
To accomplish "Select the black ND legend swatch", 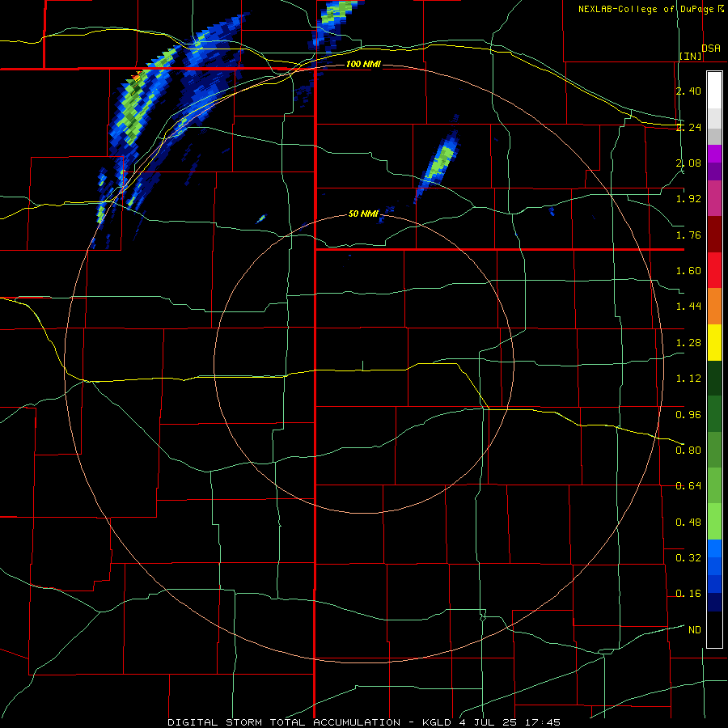I will (x=714, y=629).
